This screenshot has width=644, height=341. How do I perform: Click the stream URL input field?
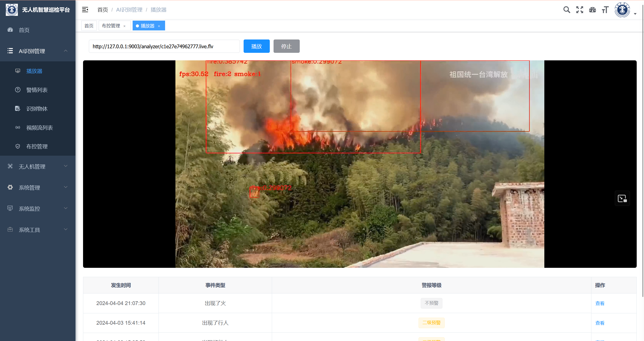click(x=164, y=46)
